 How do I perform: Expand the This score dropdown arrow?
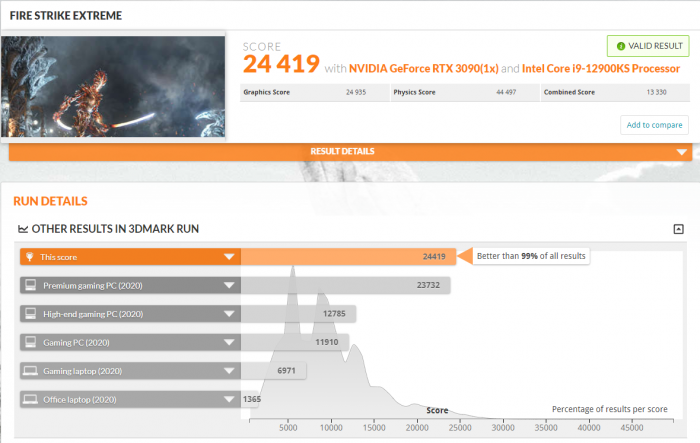coord(229,257)
